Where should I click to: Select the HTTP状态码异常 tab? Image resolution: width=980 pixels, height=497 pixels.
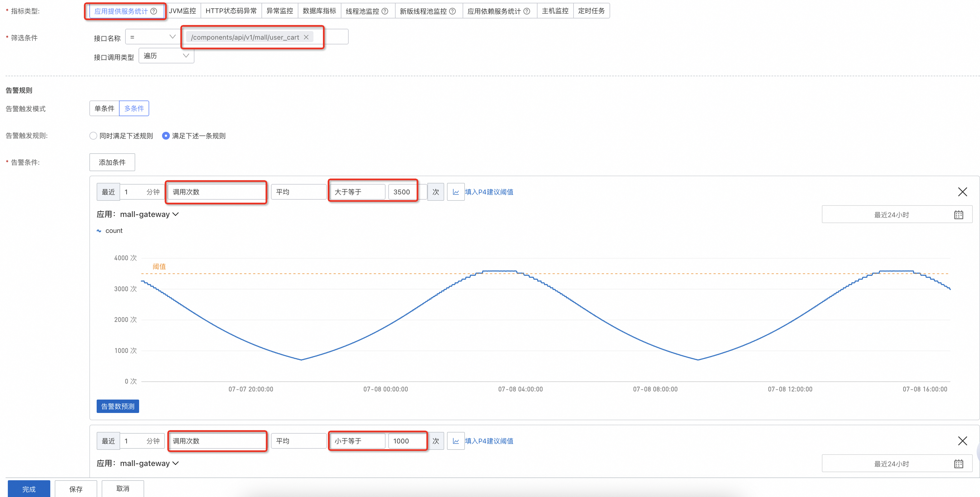[231, 11]
